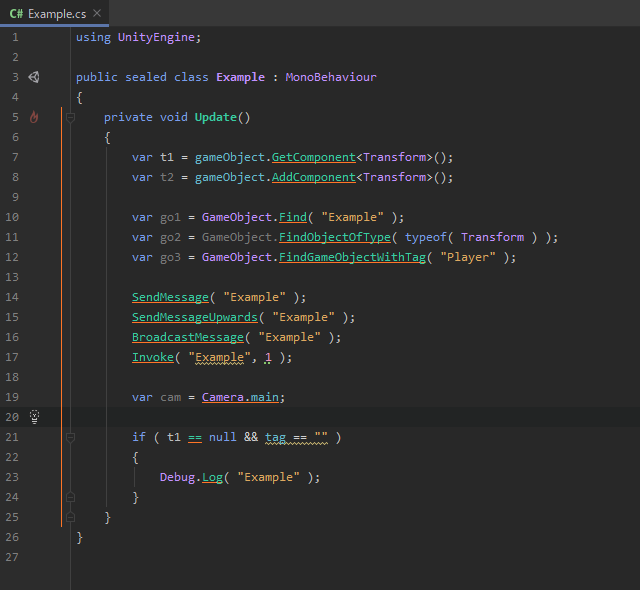
Task: Click FindObjectOfType method call
Action: (x=335, y=237)
